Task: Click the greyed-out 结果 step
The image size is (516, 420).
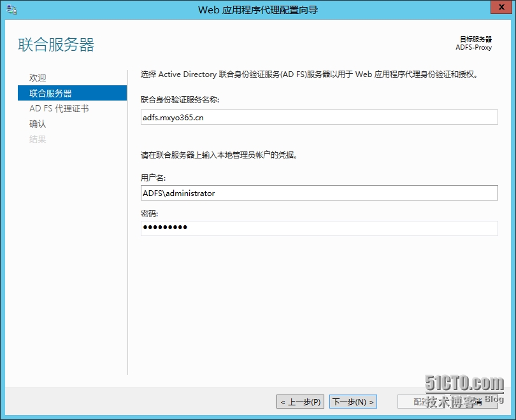Action: click(x=38, y=139)
